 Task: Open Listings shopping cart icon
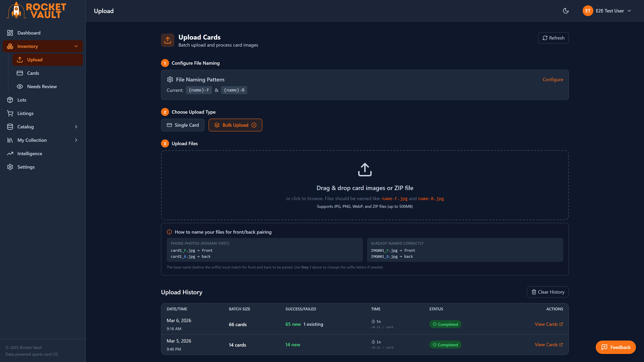pos(10,113)
